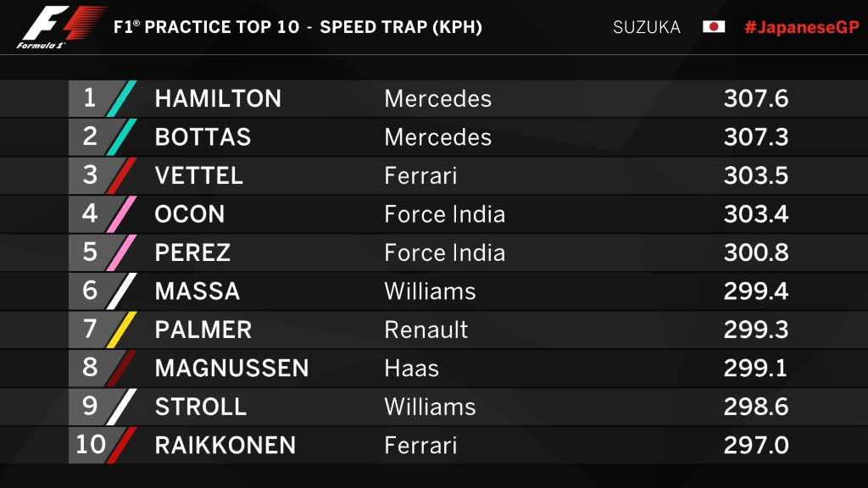Viewport: 868px width, 488px height.
Task: Click the speed value 307.6
Action: click(756, 98)
